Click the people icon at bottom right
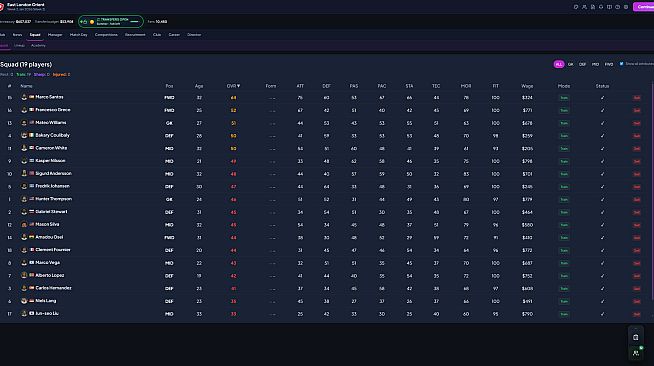This screenshot has height=366, width=654. point(636,353)
